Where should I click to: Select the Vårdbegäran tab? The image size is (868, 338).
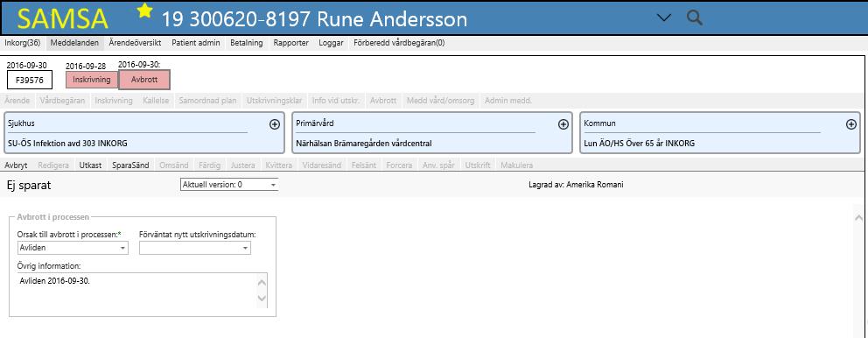click(x=62, y=101)
